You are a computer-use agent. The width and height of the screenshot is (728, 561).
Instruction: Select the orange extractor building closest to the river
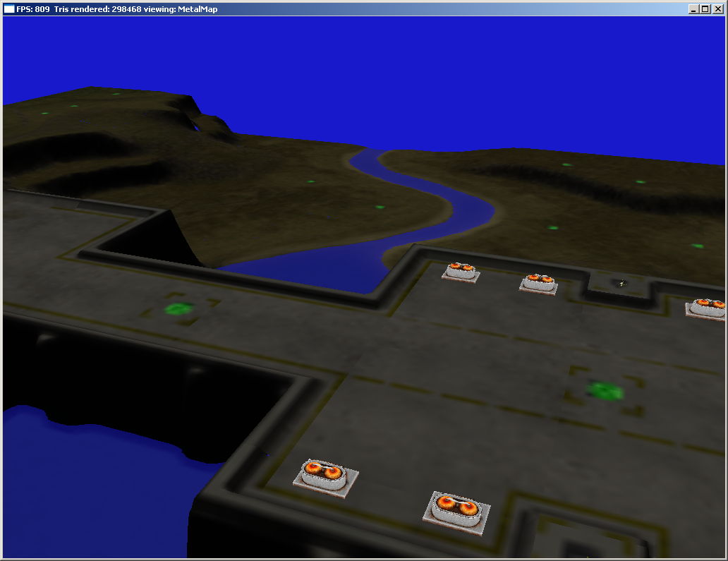pyautogui.click(x=461, y=272)
